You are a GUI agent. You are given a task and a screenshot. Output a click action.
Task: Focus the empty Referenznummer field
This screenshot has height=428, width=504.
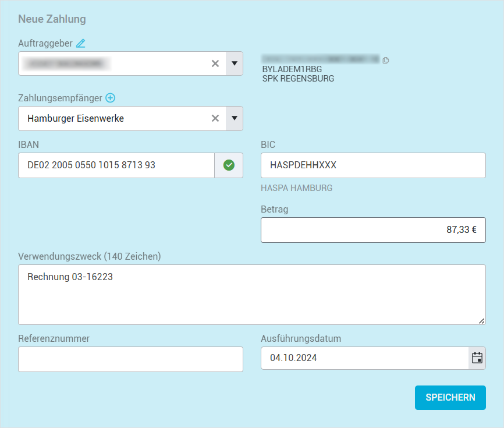coord(130,359)
